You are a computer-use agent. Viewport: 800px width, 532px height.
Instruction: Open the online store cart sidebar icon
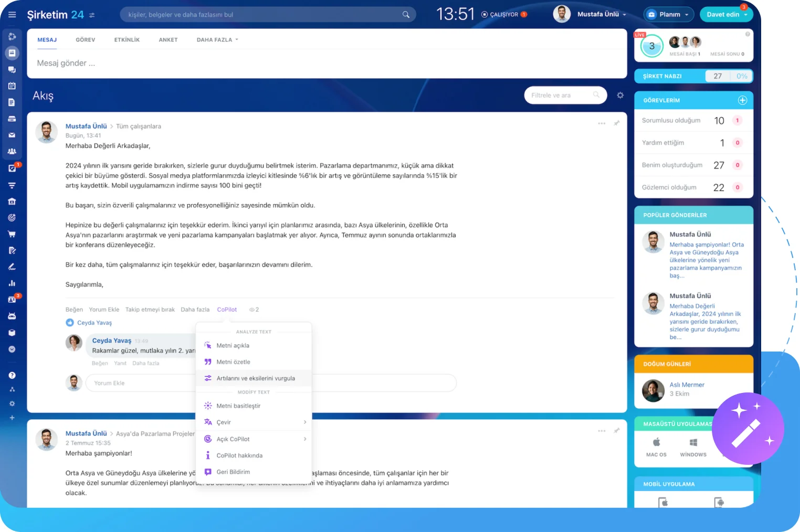[12, 234]
